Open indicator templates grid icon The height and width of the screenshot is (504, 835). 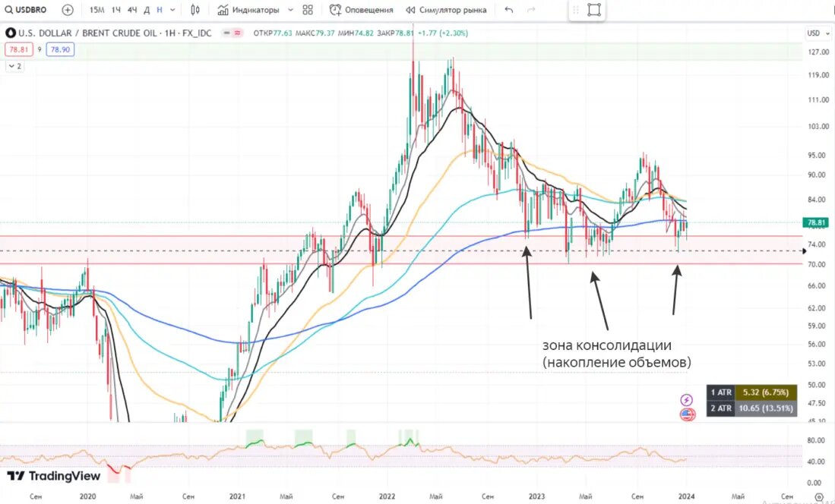coord(308,10)
